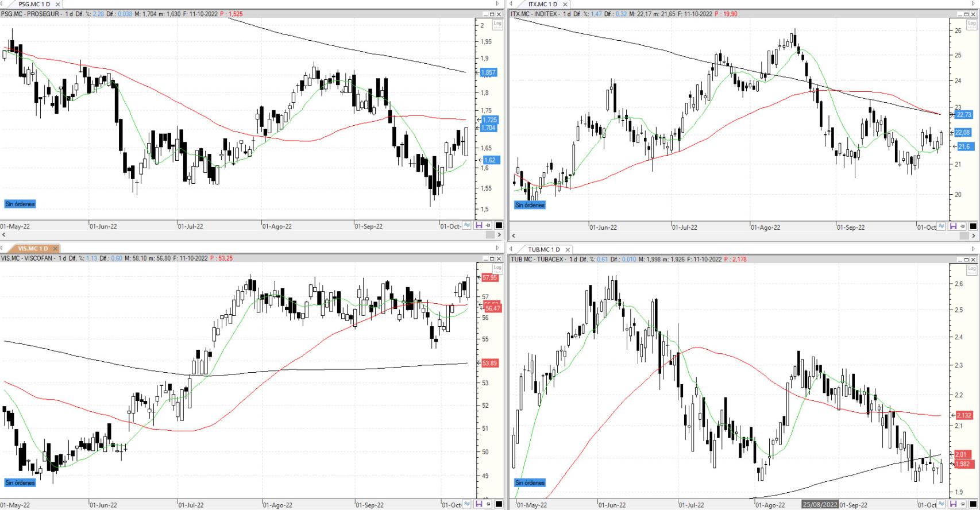This screenshot has width=980, height=510.
Task: Switch to the VIS.MC 1 D tab
Action: tap(33, 249)
